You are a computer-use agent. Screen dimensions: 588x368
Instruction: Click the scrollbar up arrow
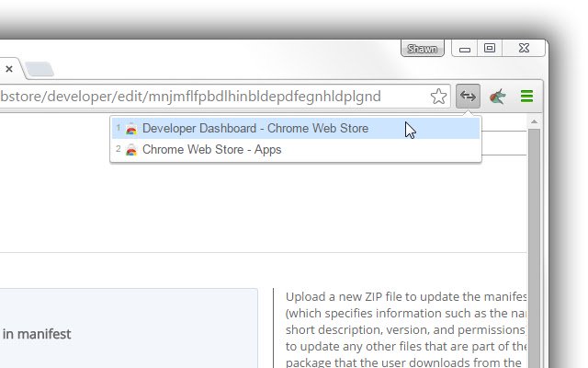534,121
